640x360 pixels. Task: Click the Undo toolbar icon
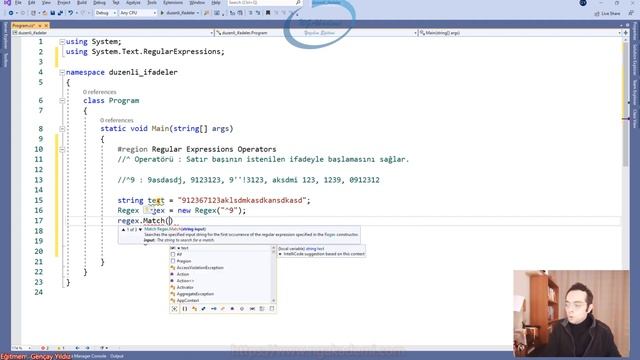coord(71,13)
